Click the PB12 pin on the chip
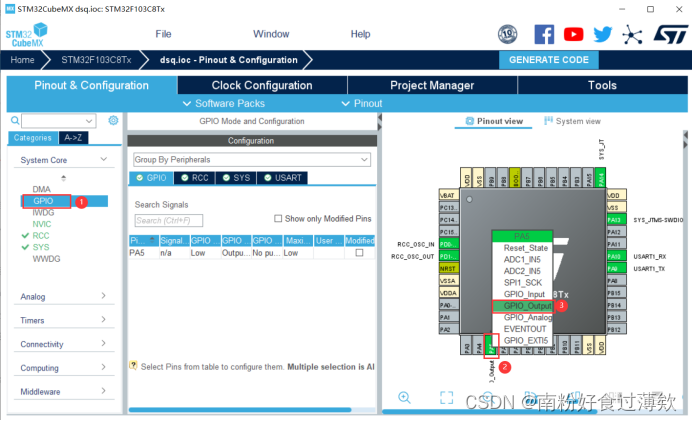This screenshot has width=692, height=421. 617,329
